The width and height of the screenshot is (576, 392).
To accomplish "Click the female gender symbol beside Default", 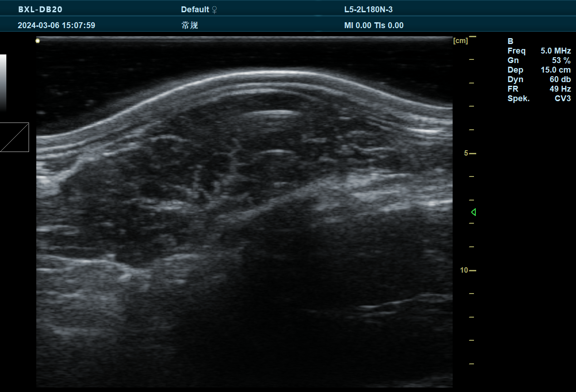I will (215, 10).
